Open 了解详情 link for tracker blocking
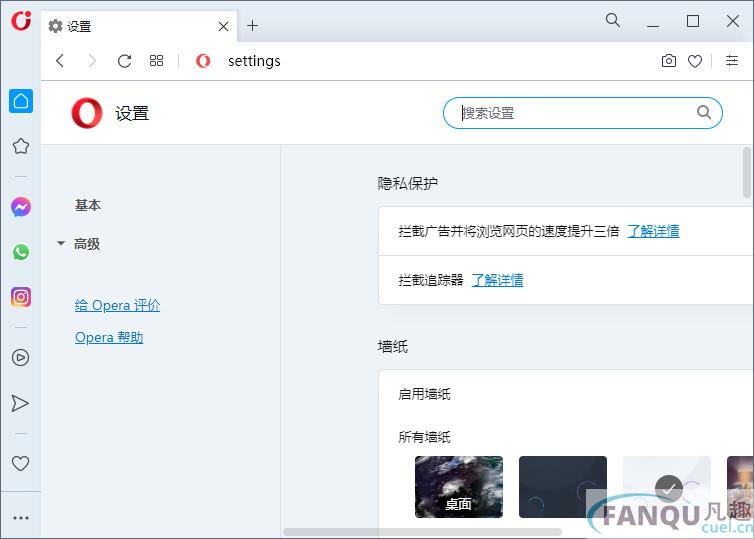Viewport: 754px width, 539px height. click(x=497, y=280)
